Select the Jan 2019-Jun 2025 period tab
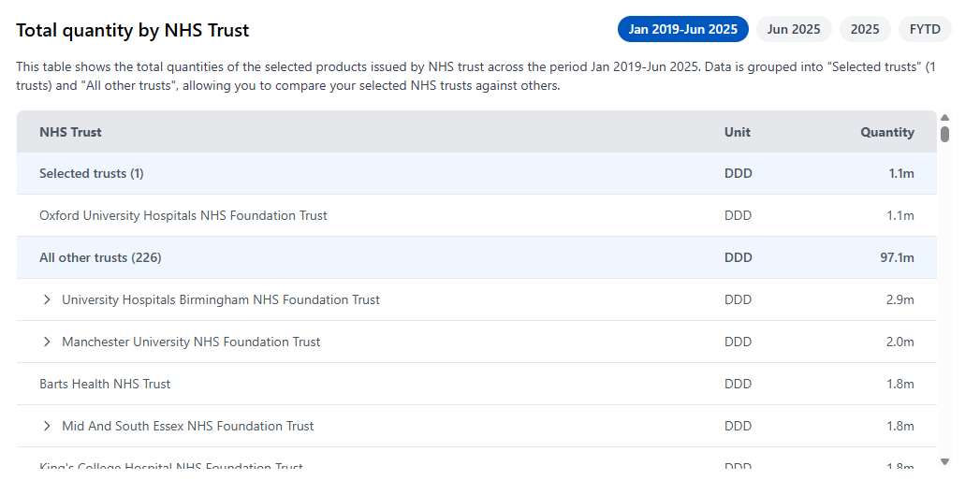 pos(682,29)
